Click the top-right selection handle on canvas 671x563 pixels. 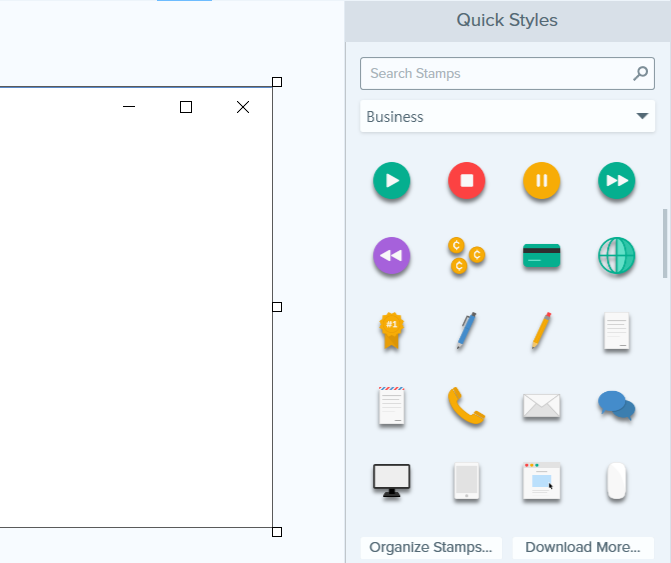coord(277,82)
